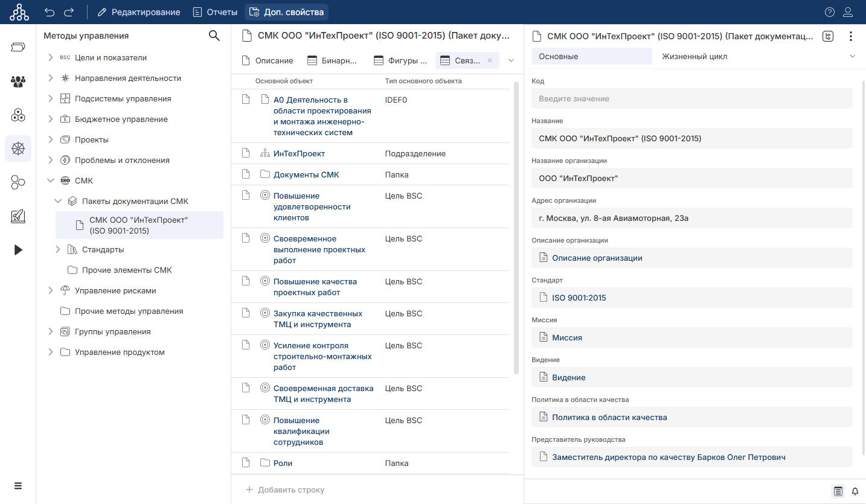Click the Добавить строку button

coord(285,490)
